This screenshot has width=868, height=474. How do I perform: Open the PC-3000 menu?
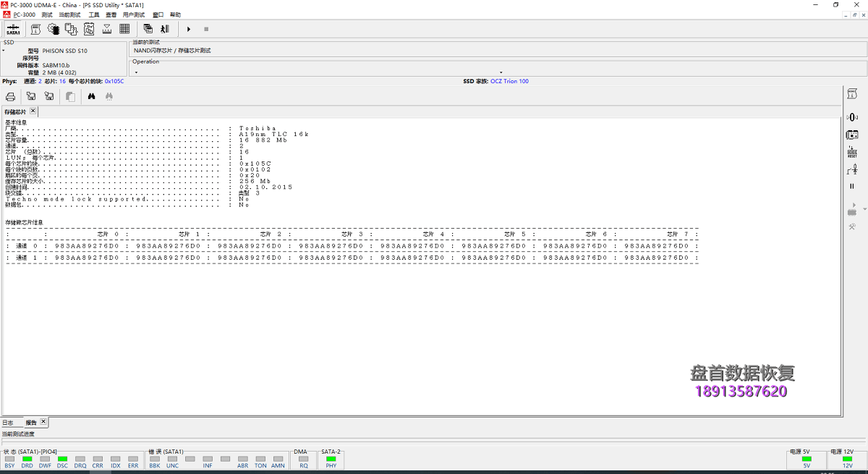click(x=24, y=14)
